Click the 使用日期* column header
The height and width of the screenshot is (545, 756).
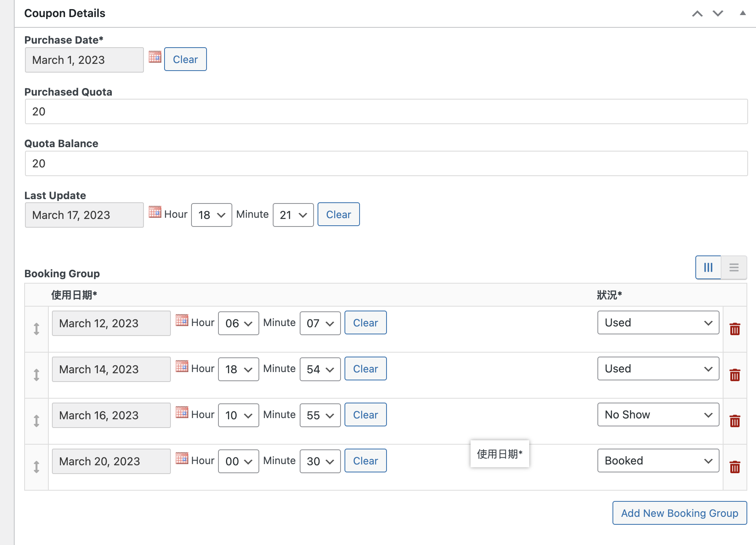click(74, 295)
